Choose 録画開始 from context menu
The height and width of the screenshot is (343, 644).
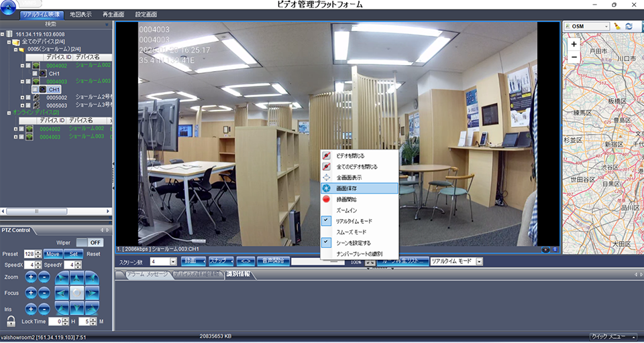(x=360, y=200)
